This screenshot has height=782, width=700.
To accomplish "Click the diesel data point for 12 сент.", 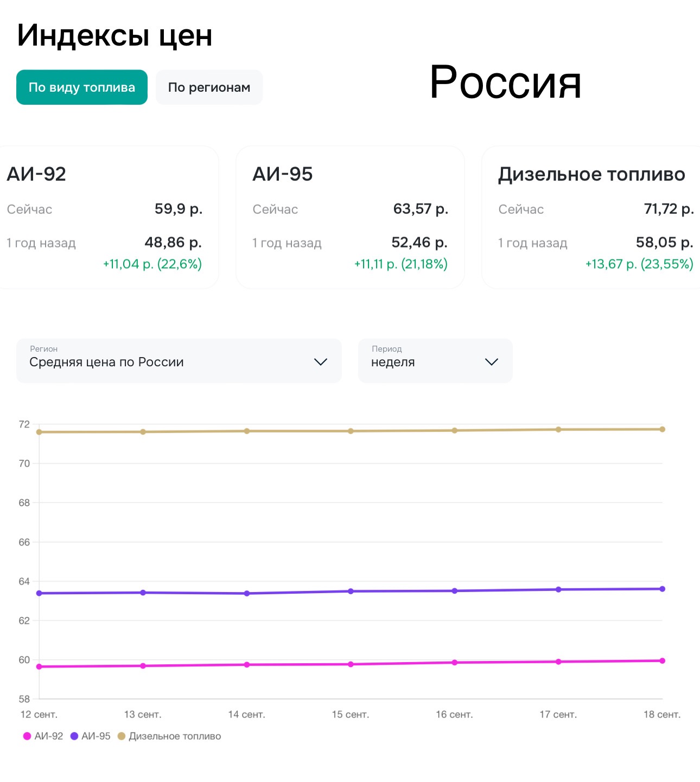I will 39,432.
